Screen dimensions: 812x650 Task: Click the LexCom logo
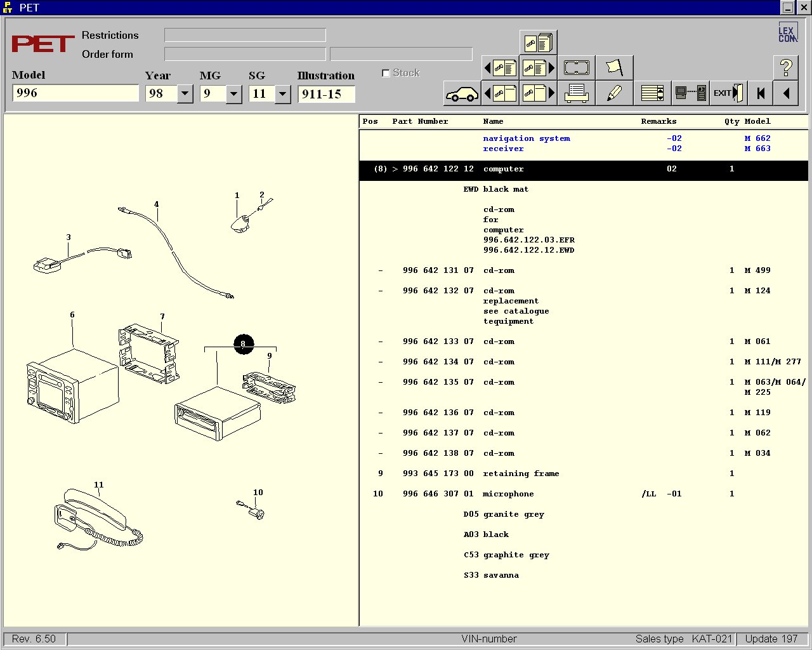(787, 32)
